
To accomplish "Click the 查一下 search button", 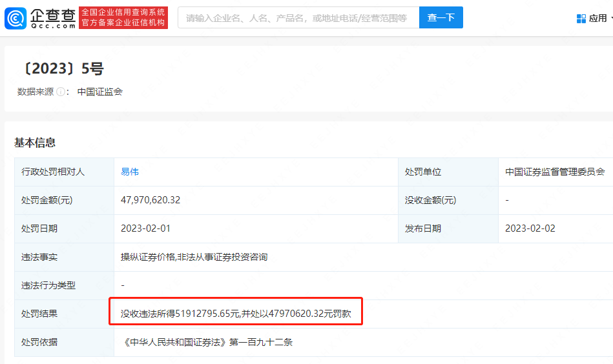I will [x=441, y=17].
